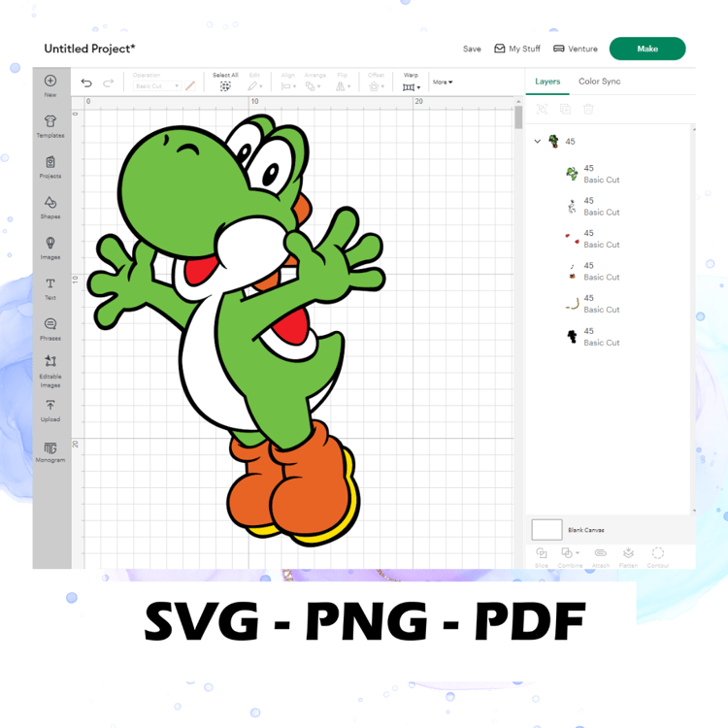728x728 pixels.
Task: Open the Operation Basic Cut dropdown
Action: [156, 85]
